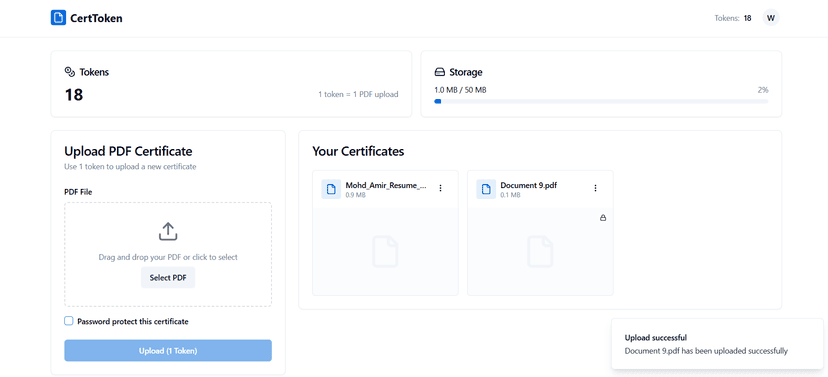Click the Upload PDF Certificate heading
Screen dimensions: 828x377
(128, 152)
